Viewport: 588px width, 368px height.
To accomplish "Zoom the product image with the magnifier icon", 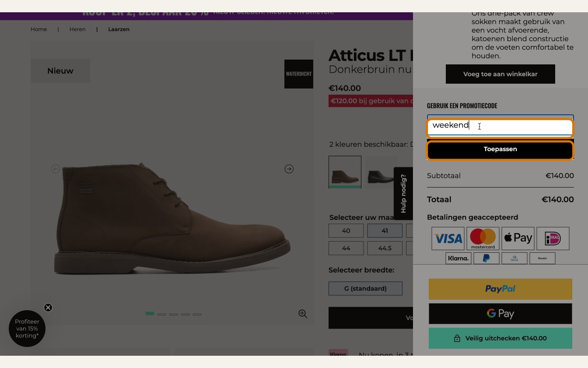I will (x=303, y=314).
